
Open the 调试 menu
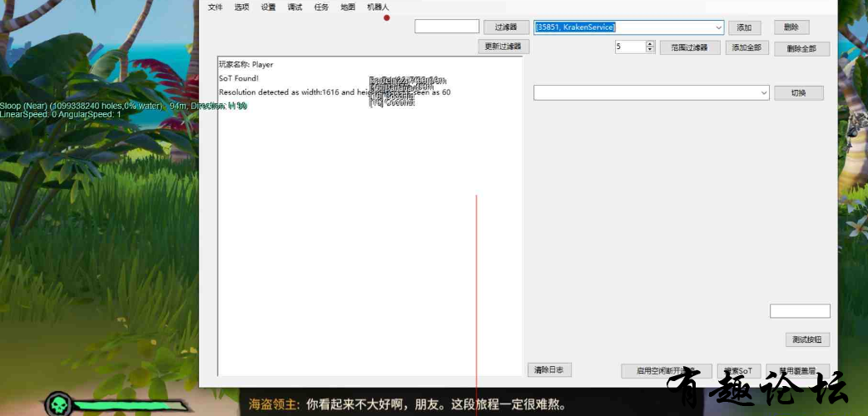tap(295, 7)
